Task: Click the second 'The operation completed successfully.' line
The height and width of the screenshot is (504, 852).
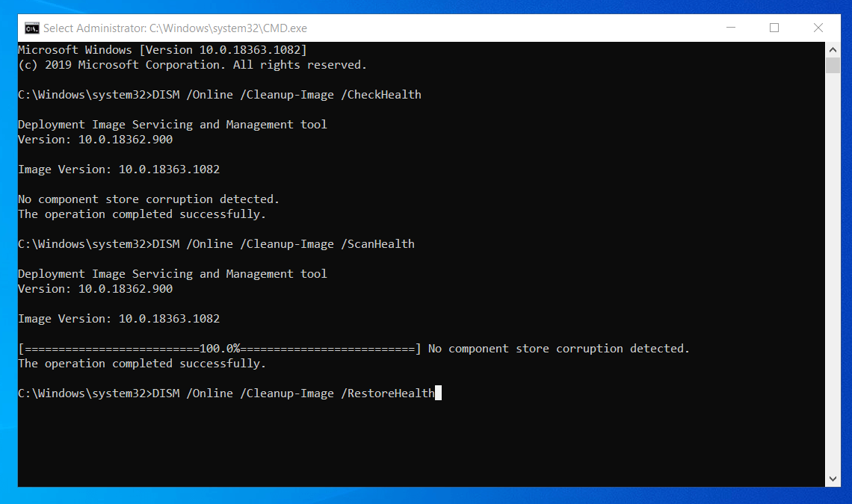Action: pyautogui.click(x=142, y=364)
